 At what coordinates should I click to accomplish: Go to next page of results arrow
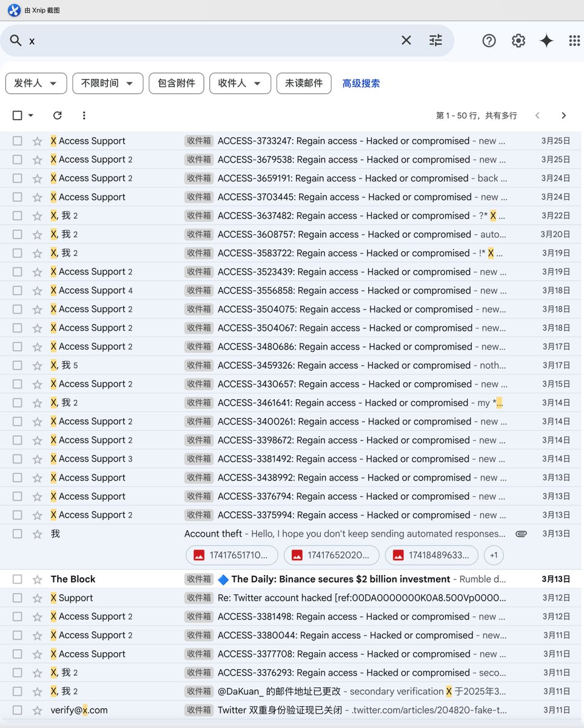(x=563, y=115)
